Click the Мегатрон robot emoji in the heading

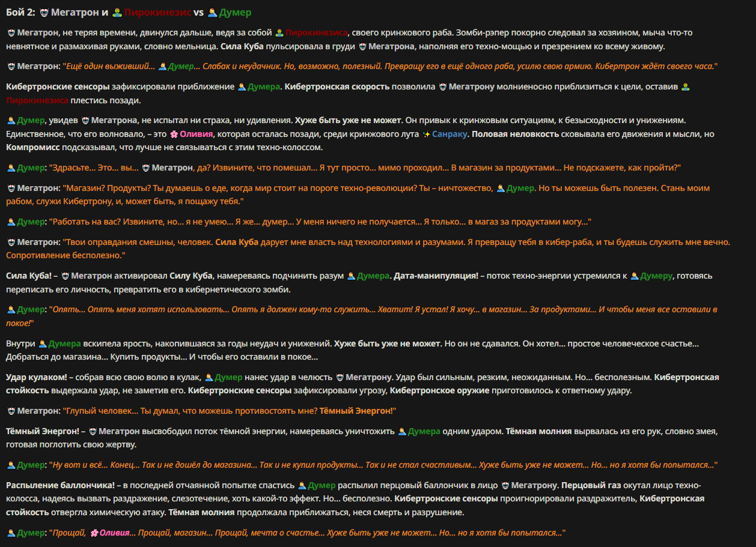[x=44, y=12]
